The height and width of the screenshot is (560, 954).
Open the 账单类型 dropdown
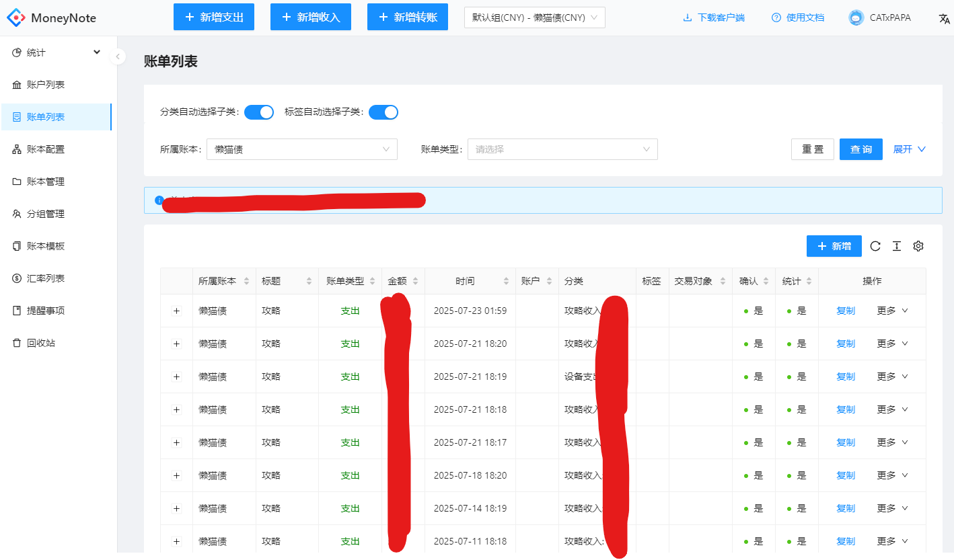[x=562, y=149]
